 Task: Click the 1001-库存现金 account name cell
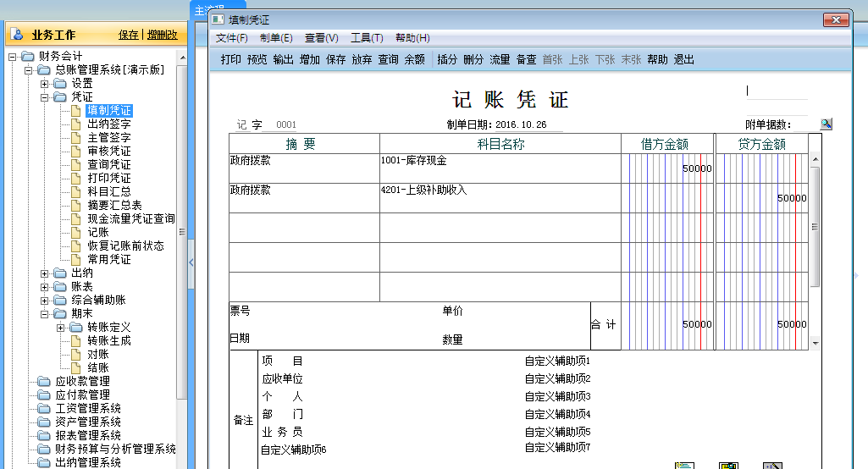click(x=500, y=168)
